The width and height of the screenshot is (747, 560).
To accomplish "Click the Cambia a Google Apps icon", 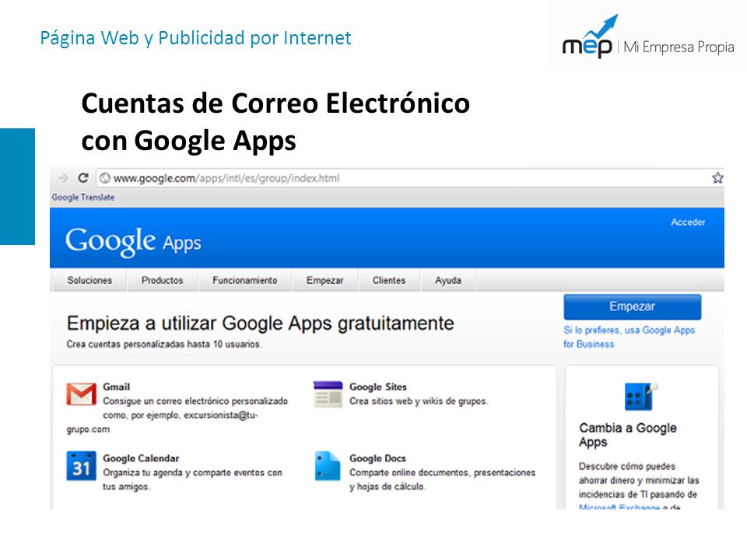I will [640, 396].
